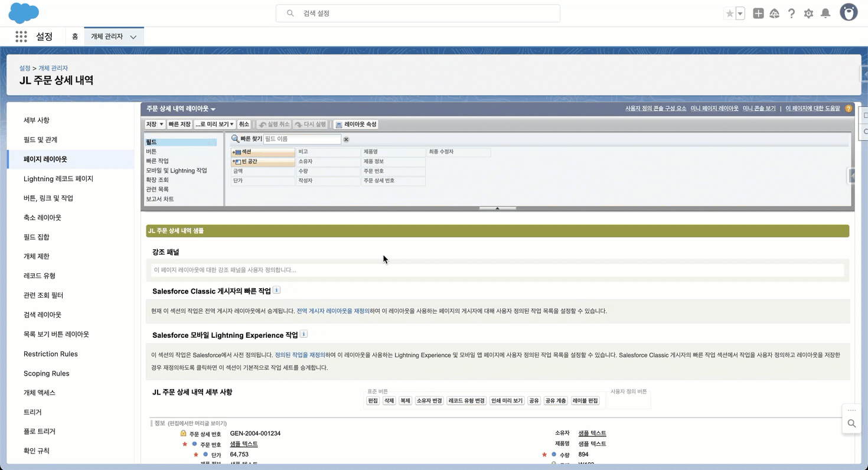
Task: Click the search magnifier in the search bar
Action: [290, 13]
